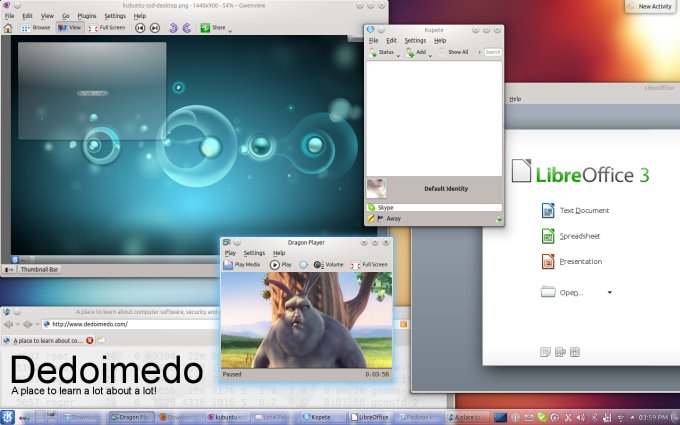Viewport: 680px width, 425px height.
Task: Go to previous image in Gwenview
Action: (140, 28)
